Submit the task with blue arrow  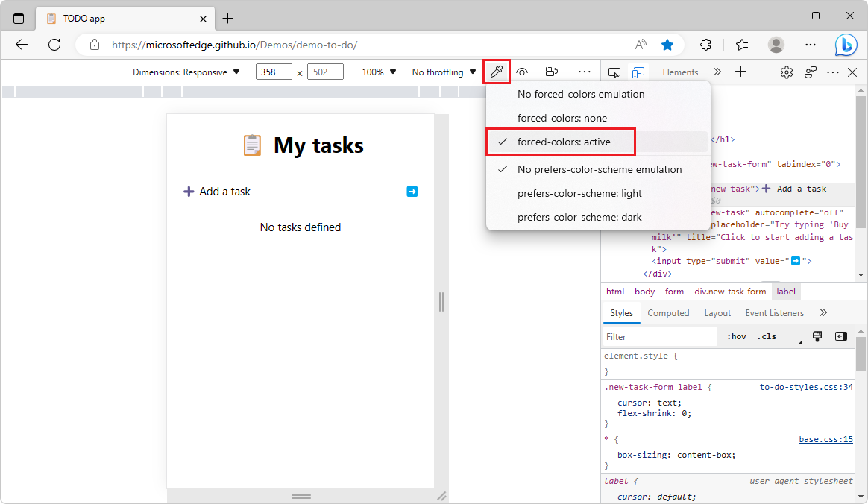point(412,192)
